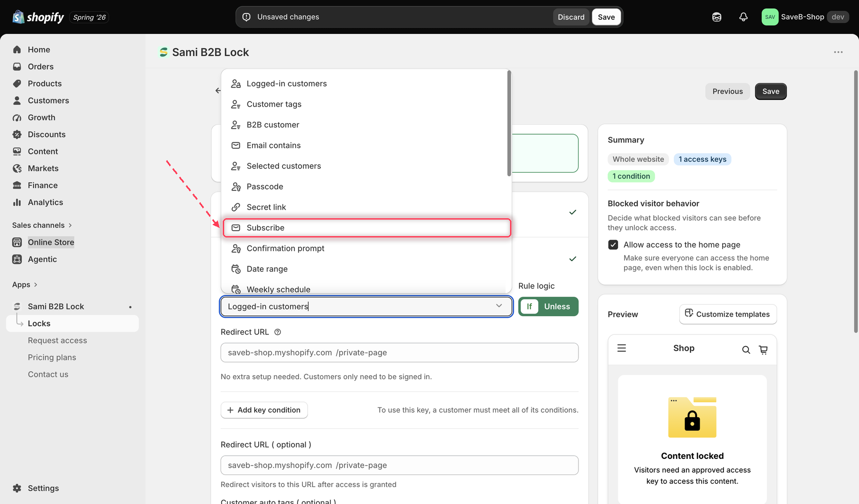Expand the Apps section

(x=25, y=285)
